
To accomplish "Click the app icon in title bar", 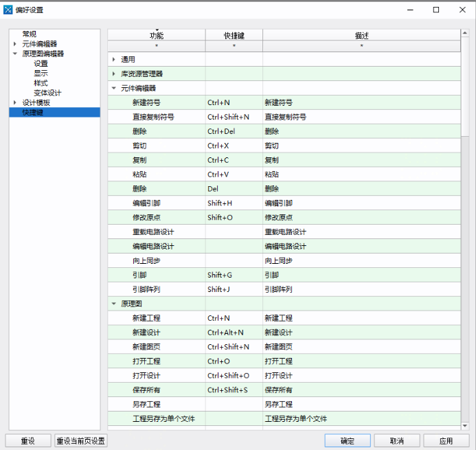I will coord(8,10).
